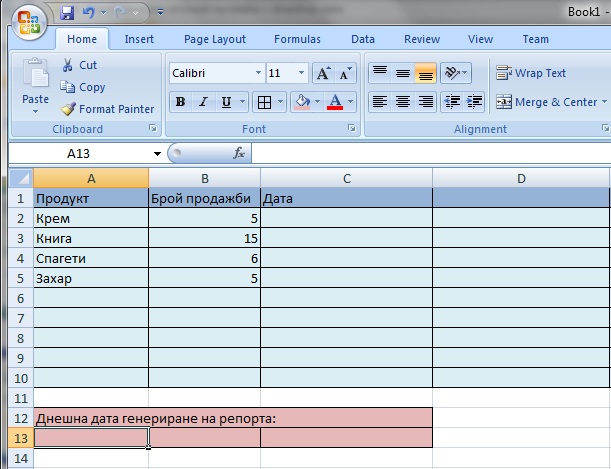The height and width of the screenshot is (469, 611).
Task: Open the Borders options dropdown arrow
Action: click(281, 102)
